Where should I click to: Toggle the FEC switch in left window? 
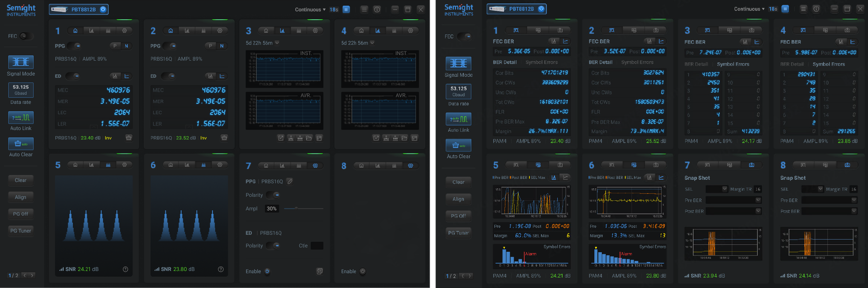point(26,36)
